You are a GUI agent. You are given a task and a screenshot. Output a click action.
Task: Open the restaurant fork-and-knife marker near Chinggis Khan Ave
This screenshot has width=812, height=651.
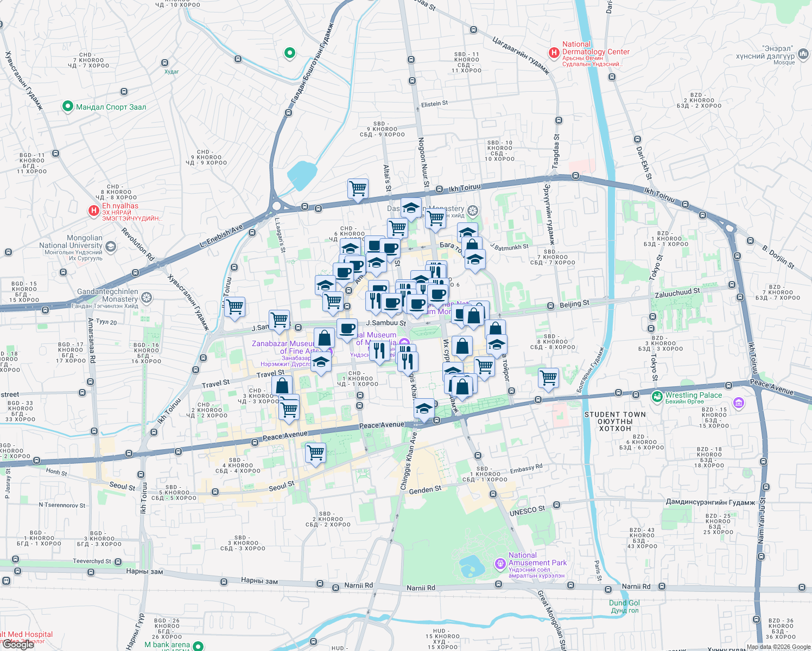(407, 359)
